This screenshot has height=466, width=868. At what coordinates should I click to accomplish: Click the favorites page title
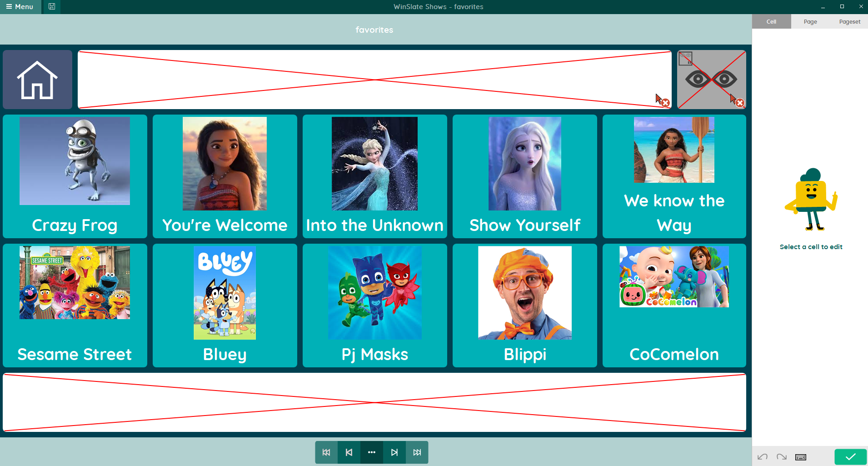(x=374, y=30)
